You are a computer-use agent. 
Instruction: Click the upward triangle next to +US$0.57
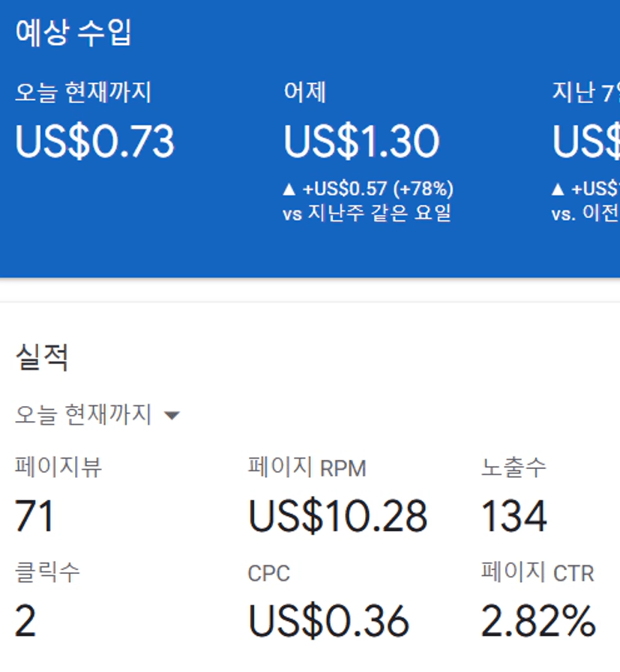[289, 189]
